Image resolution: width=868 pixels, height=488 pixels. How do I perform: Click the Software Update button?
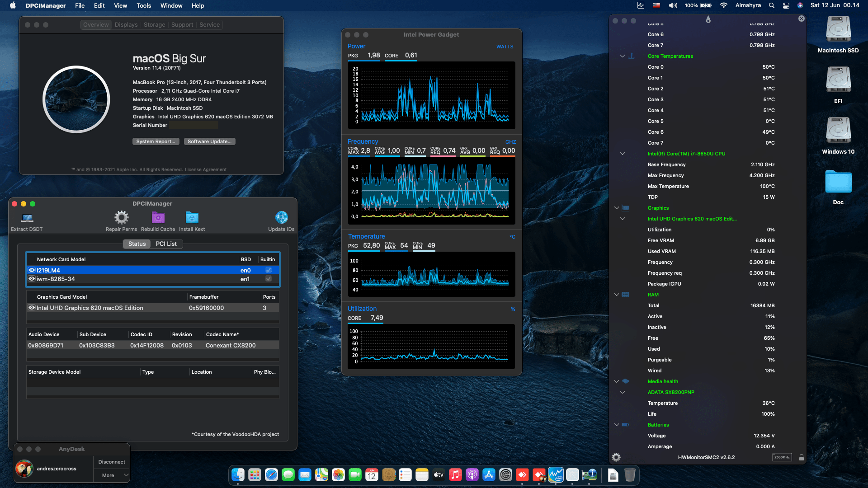coord(210,141)
